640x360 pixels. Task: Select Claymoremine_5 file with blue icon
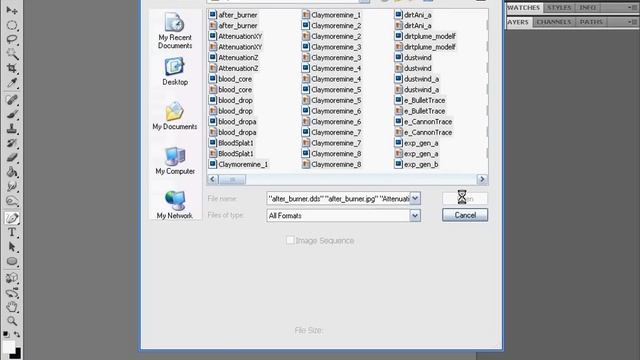[332, 89]
